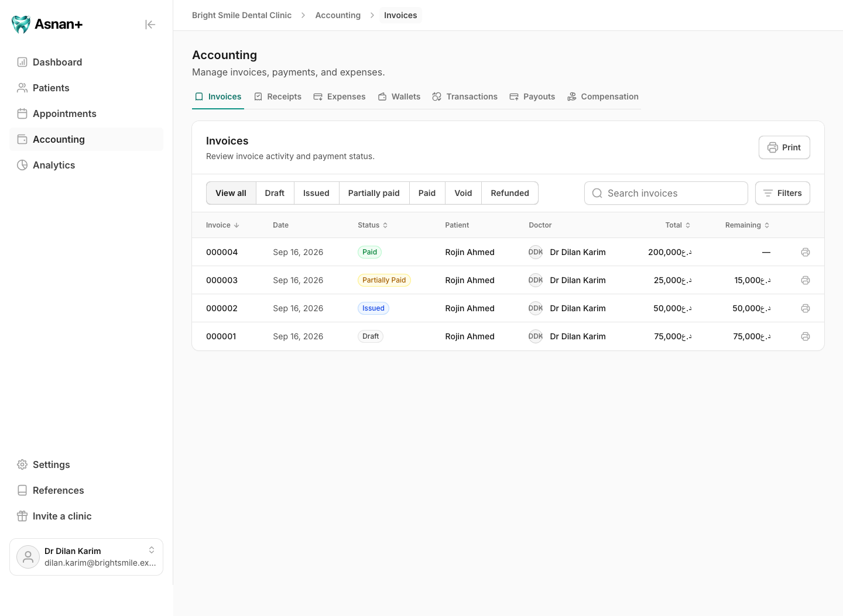Image resolution: width=843 pixels, height=616 pixels.
Task: Switch to the Wallets tab
Action: click(x=399, y=97)
